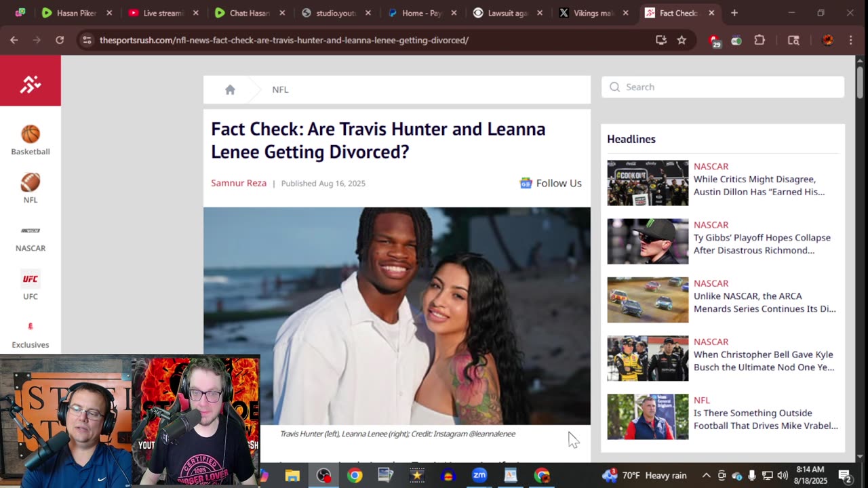View site information icon in address bar
The width and height of the screenshot is (868, 488).
86,40
